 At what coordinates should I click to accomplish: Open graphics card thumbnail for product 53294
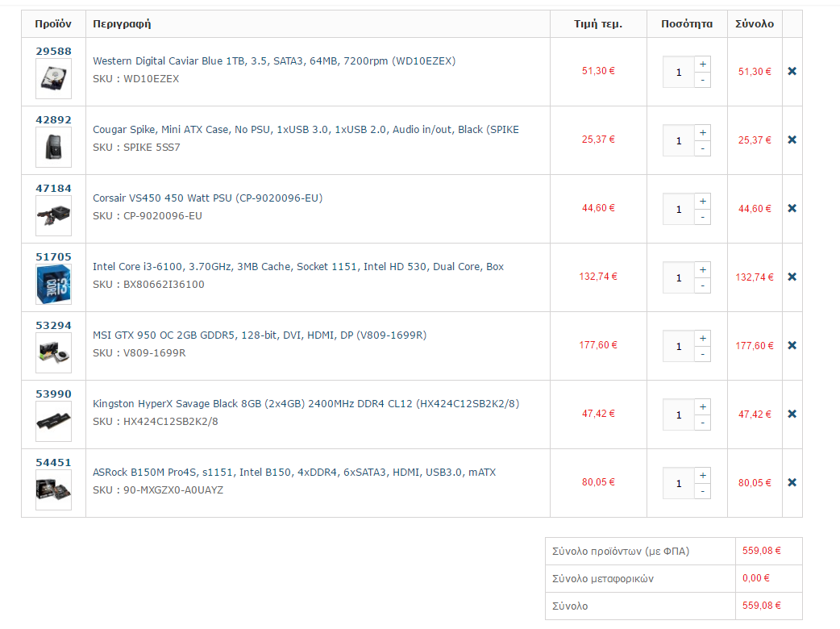(x=53, y=353)
